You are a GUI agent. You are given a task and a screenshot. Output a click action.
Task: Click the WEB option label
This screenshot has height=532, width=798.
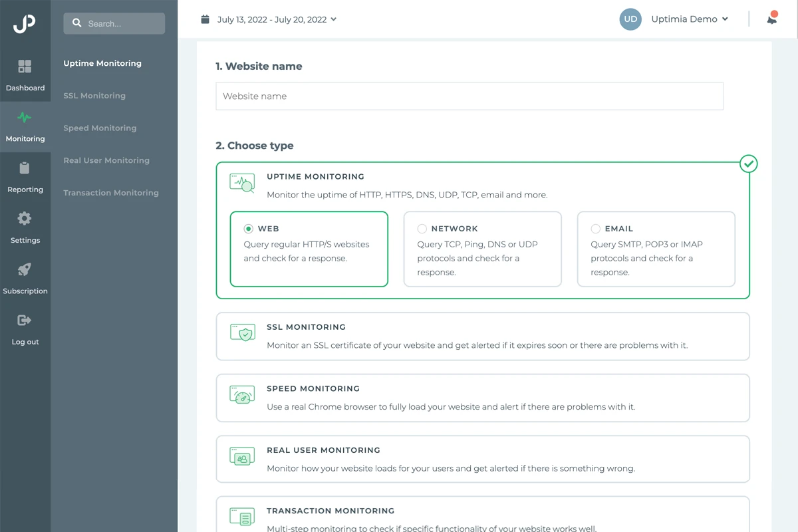point(269,229)
